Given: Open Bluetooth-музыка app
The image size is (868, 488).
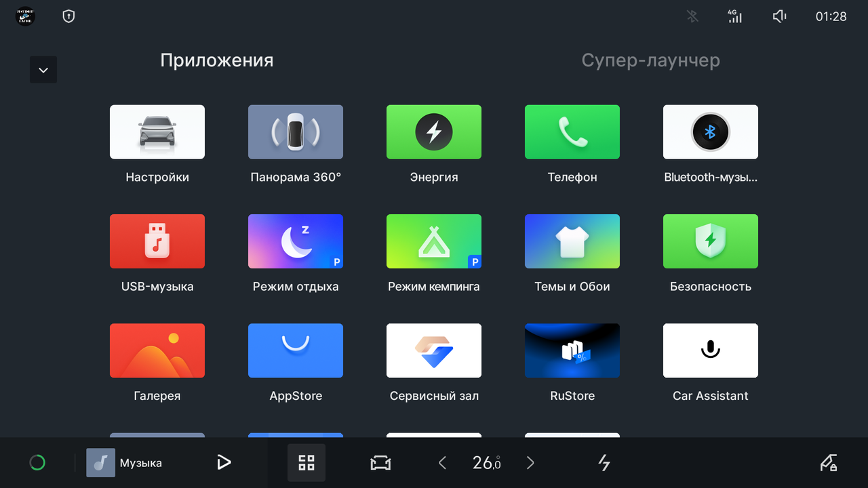Looking at the screenshot, I should tap(711, 132).
